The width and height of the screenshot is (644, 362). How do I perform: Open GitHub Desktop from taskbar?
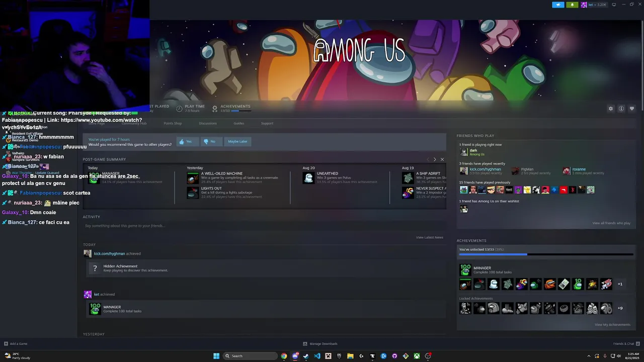click(x=394, y=356)
